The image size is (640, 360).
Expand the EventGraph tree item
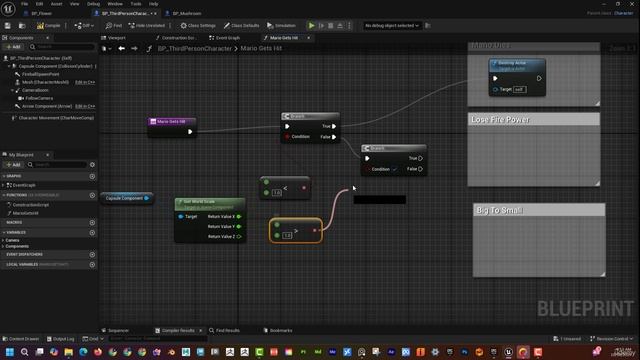(4, 185)
